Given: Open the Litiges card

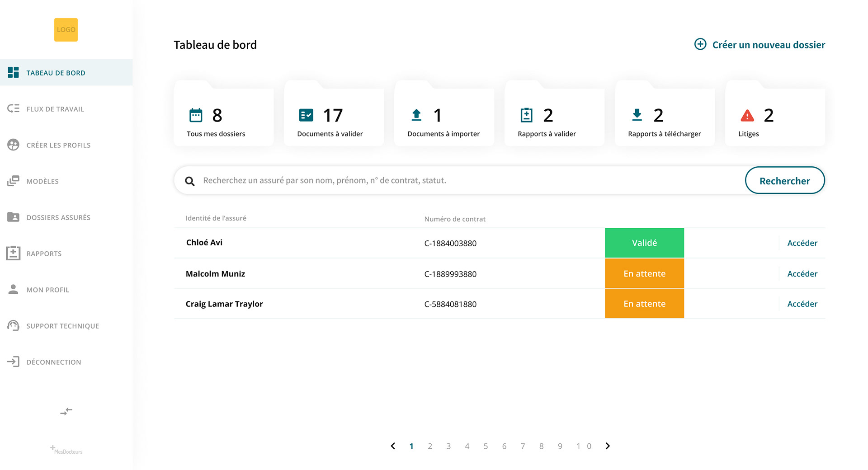Looking at the screenshot, I should pyautogui.click(x=775, y=113).
